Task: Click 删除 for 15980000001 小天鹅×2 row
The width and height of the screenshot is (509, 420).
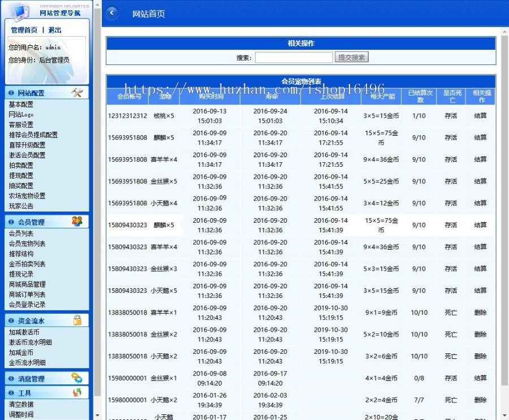Action: click(480, 400)
